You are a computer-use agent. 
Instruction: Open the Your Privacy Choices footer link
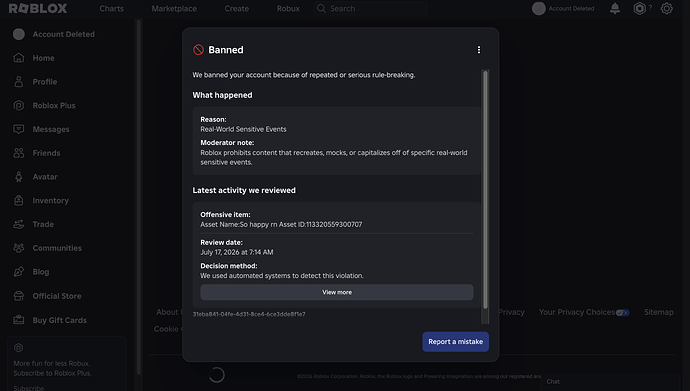click(x=577, y=312)
